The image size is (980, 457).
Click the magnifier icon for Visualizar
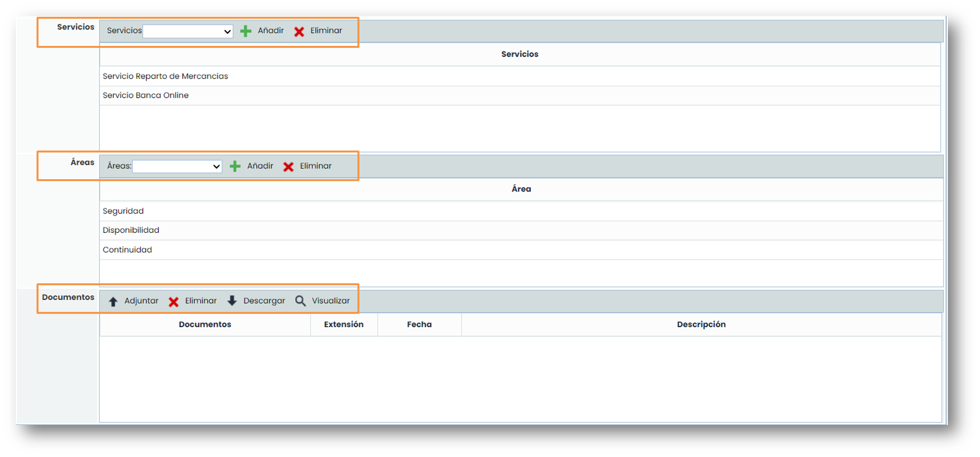(300, 301)
